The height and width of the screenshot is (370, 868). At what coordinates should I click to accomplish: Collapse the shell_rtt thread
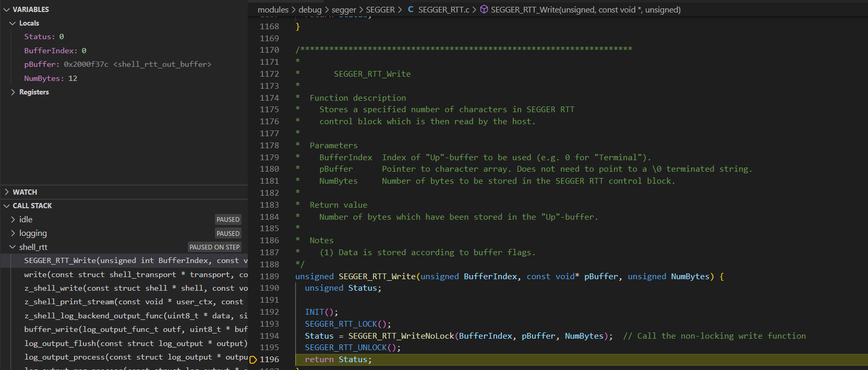point(13,247)
